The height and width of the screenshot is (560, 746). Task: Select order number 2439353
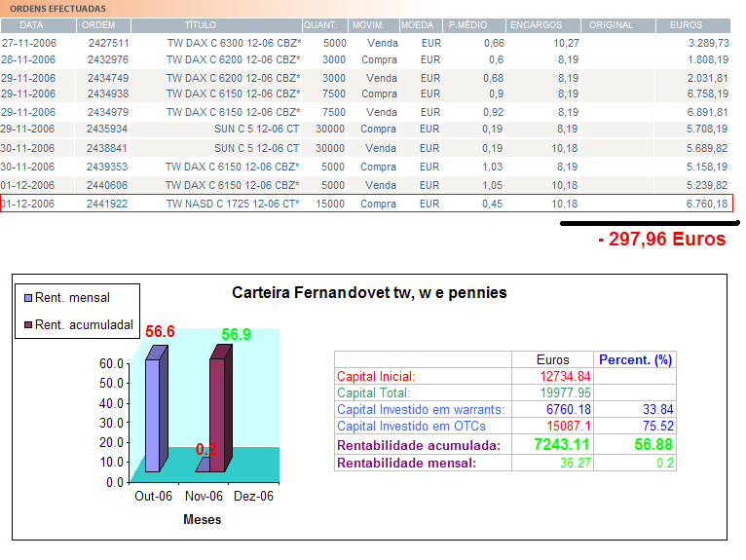107,167
